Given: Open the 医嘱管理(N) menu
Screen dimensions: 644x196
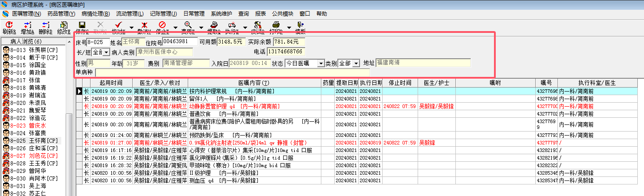Looking at the screenshot, I should point(26,14).
